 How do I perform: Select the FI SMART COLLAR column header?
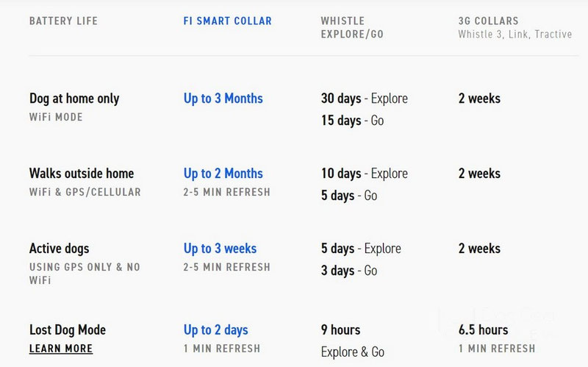click(x=227, y=21)
